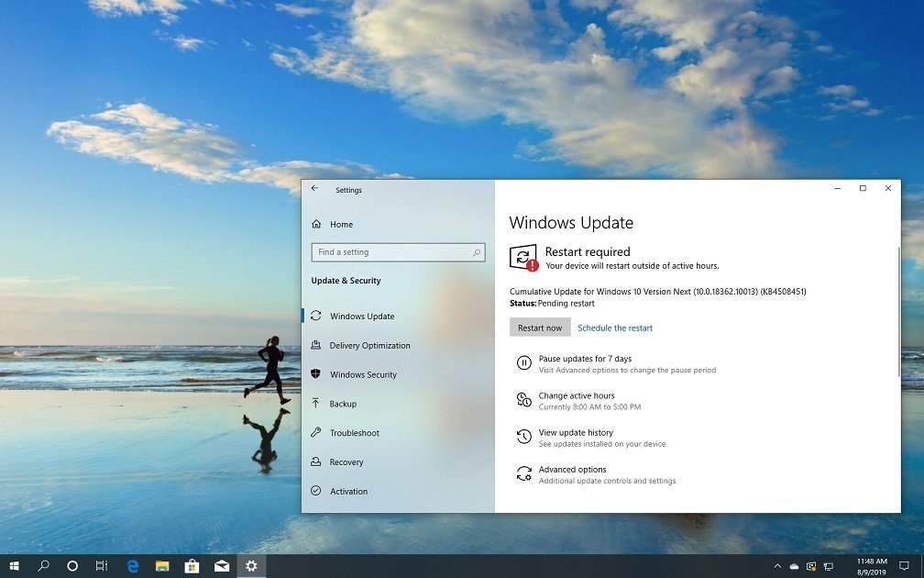Image resolution: width=924 pixels, height=578 pixels.
Task: Select Windows Security in sidebar
Action: pos(363,374)
